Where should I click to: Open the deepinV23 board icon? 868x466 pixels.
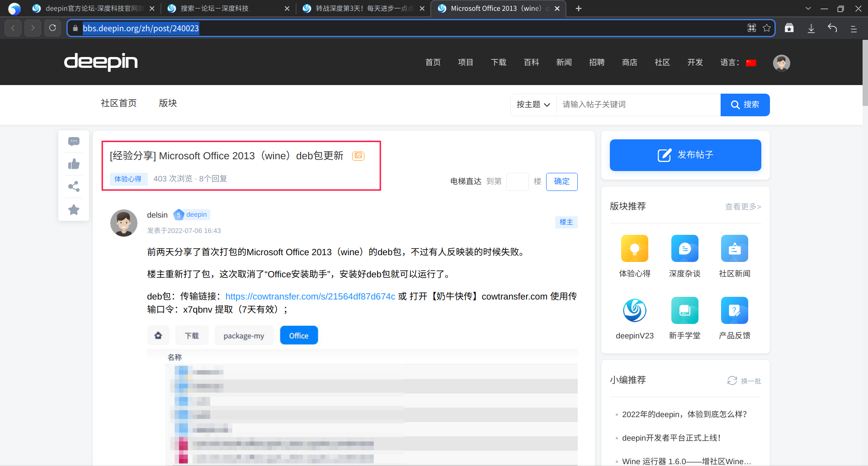634,310
